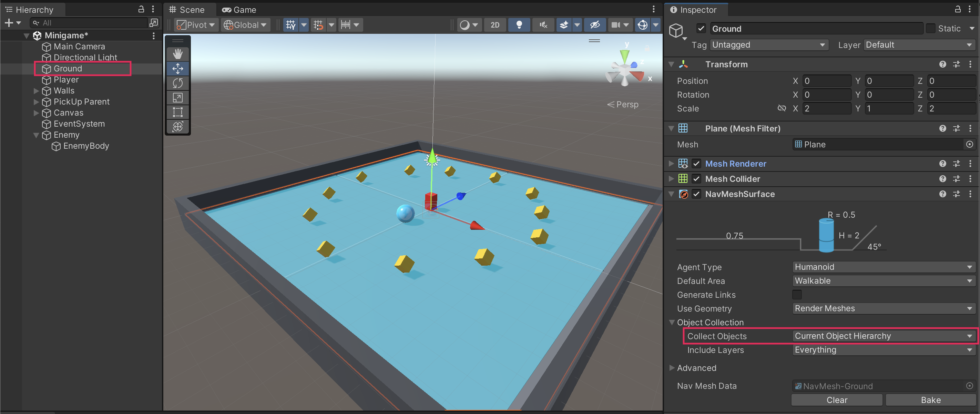980x414 pixels.
Task: Select the Scale tool
Action: (178, 98)
